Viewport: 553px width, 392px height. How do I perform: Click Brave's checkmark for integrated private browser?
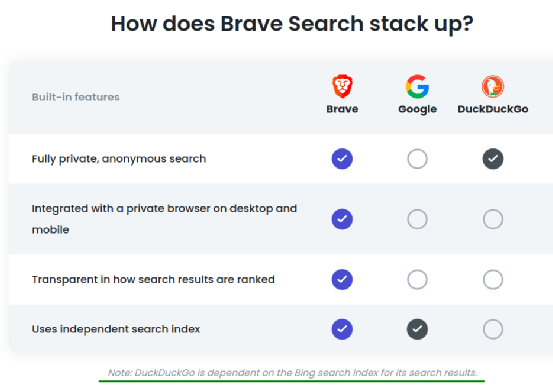[x=342, y=219]
